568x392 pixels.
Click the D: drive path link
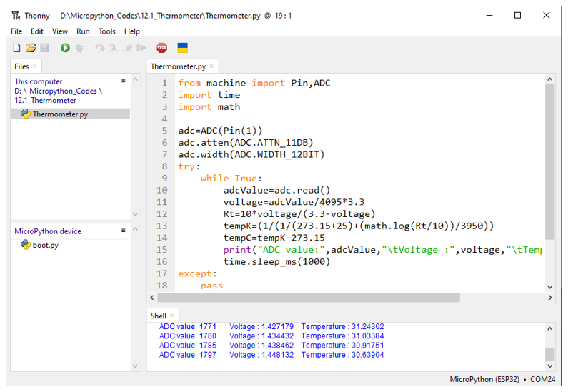(x=18, y=91)
